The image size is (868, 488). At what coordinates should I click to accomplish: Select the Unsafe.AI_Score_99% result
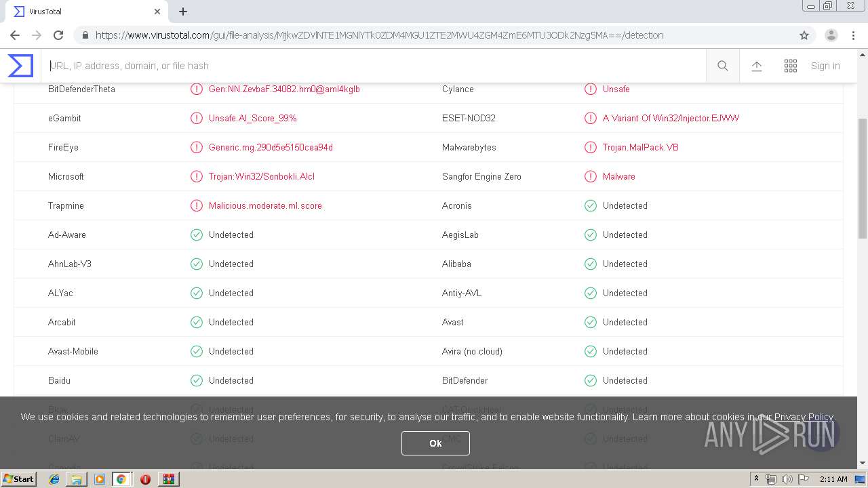click(253, 118)
